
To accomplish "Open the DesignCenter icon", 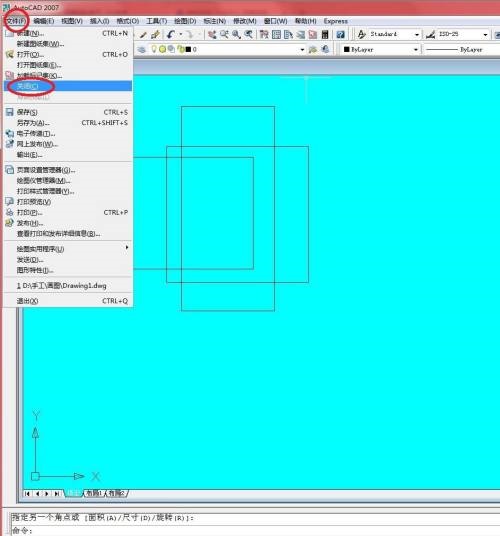I will tap(276, 34).
